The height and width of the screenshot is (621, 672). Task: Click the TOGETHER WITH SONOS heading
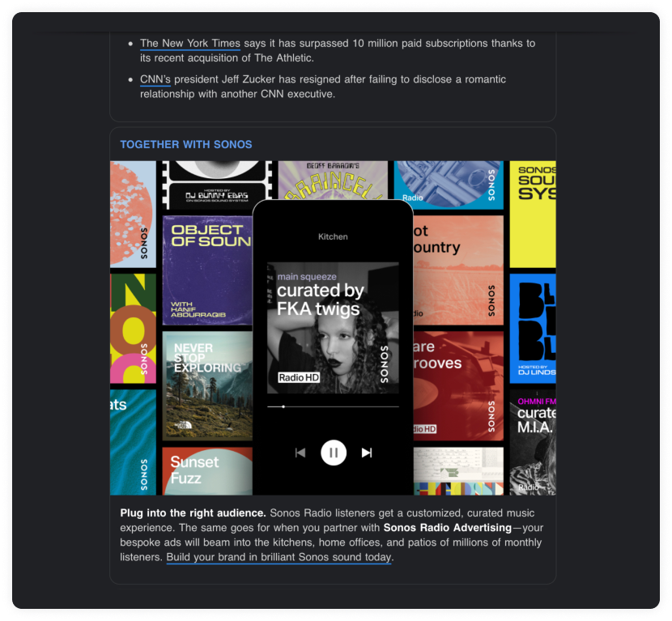186,144
